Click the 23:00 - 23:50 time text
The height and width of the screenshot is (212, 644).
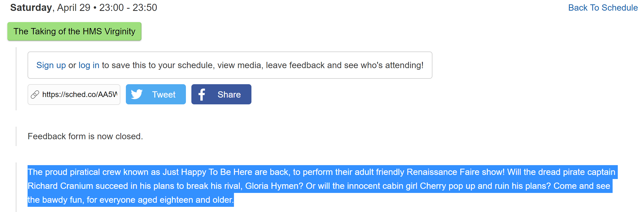pos(128,8)
